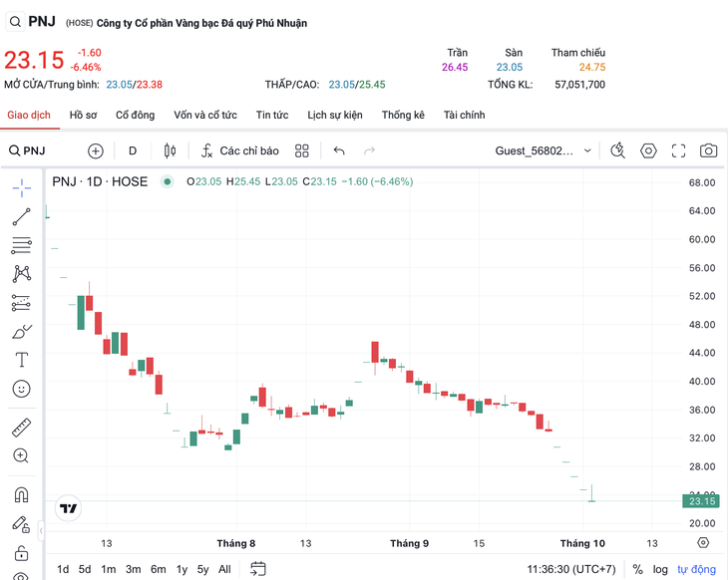Select the ruler measure tool
This screenshot has height=580, width=728.
coord(21,428)
